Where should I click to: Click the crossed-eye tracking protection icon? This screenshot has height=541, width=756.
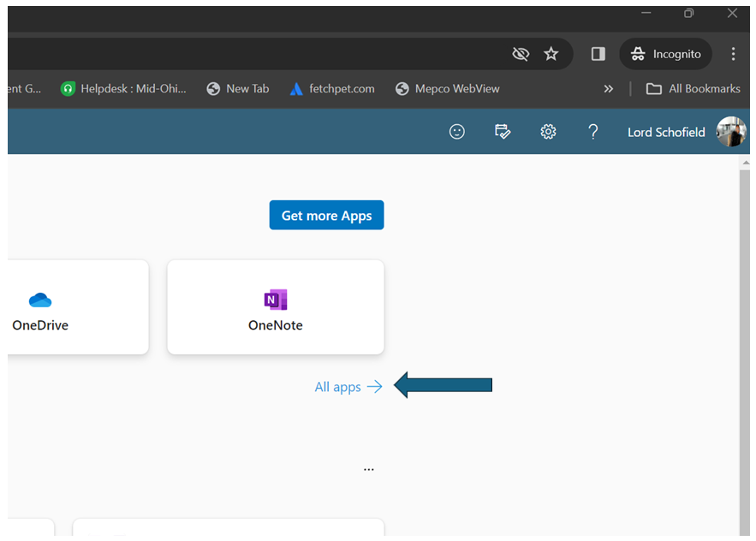pos(521,54)
